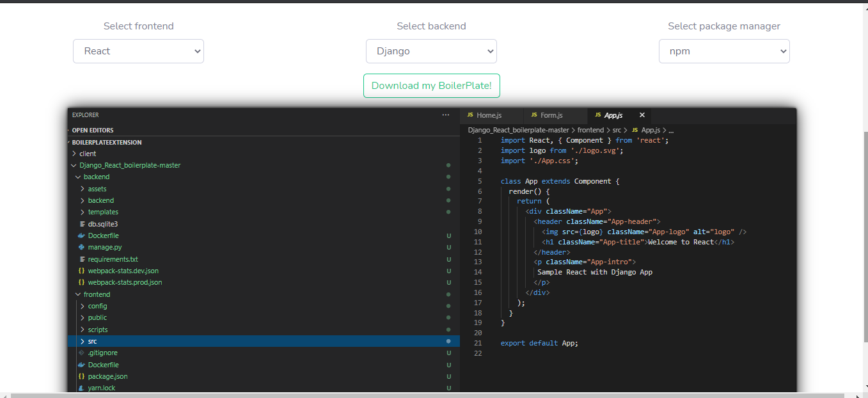Collapse the BOILERPLATEEXTENSION section header
Viewport: 868px width, 398px height.
point(107,142)
